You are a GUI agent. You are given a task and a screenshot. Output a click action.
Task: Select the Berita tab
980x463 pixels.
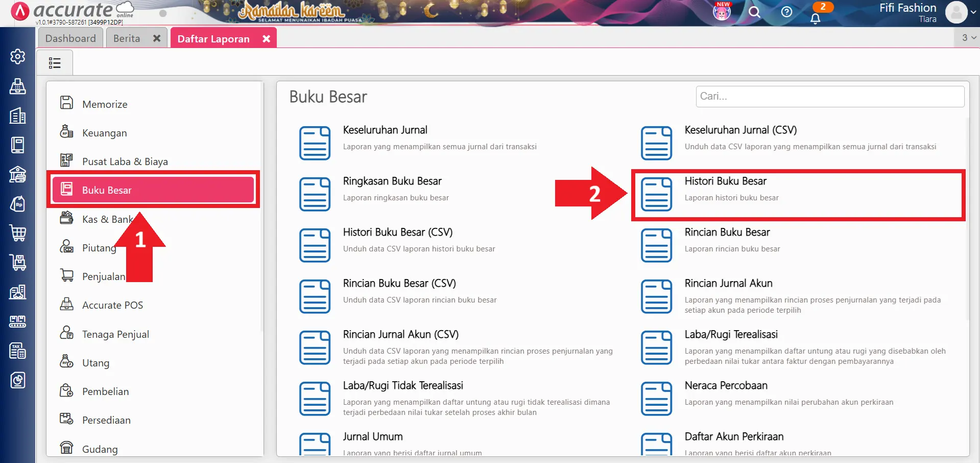point(127,38)
